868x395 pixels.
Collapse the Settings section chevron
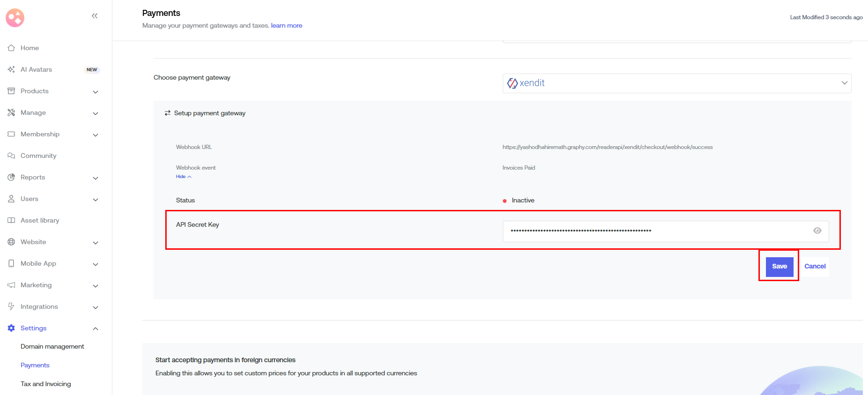[96, 328]
